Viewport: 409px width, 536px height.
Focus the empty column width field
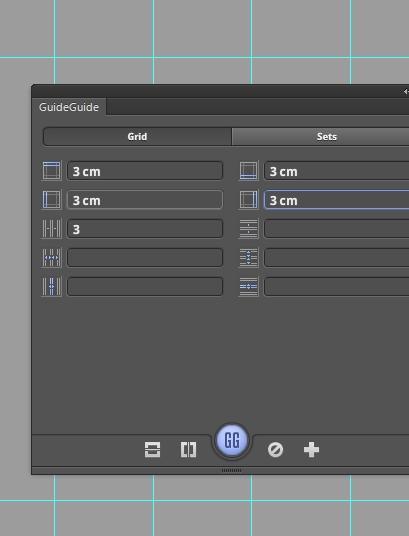pos(145,257)
